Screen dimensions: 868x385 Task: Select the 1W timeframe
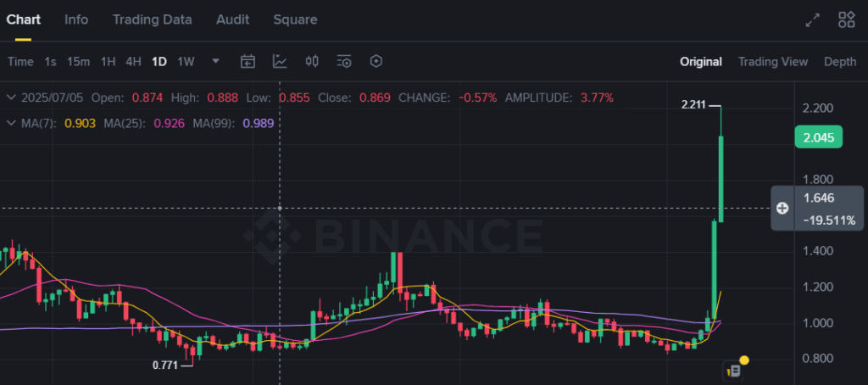[x=186, y=61]
